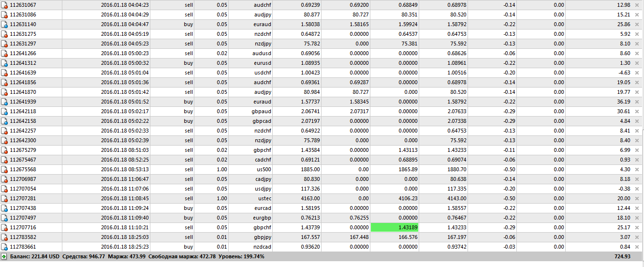
Task: Select order ticket 112707438
Action: pyautogui.click(x=23, y=208)
